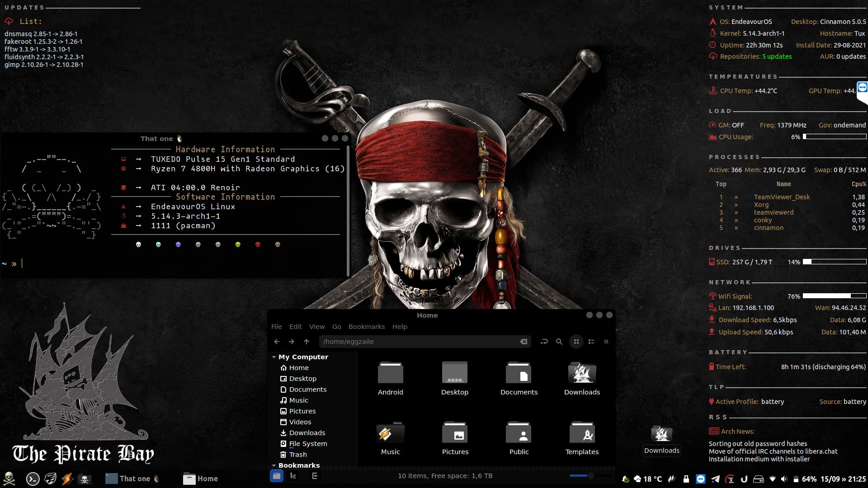Open the Go menu
Image resolution: width=868 pixels, height=488 pixels.
tap(337, 327)
